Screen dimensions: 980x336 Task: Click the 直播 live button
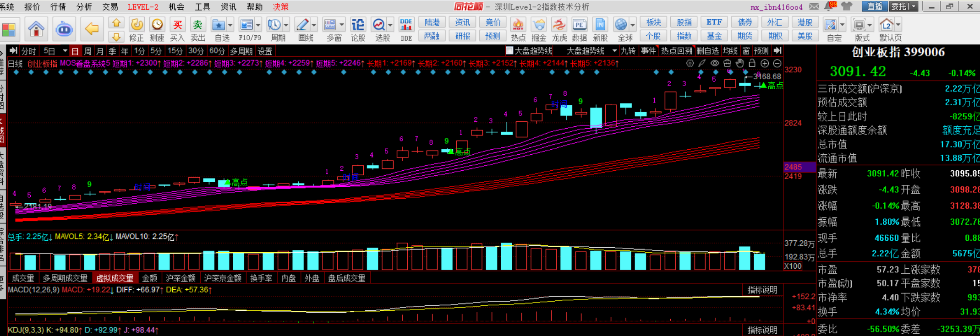click(875, 6)
